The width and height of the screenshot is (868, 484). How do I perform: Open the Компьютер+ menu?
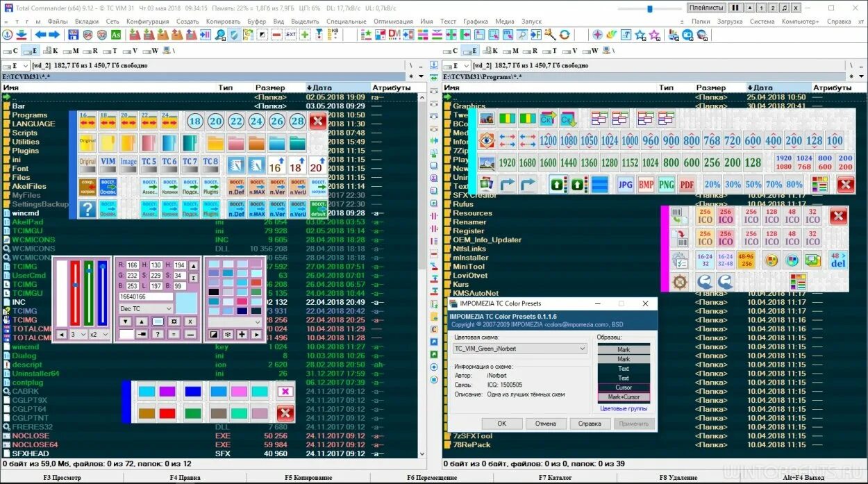click(x=799, y=22)
